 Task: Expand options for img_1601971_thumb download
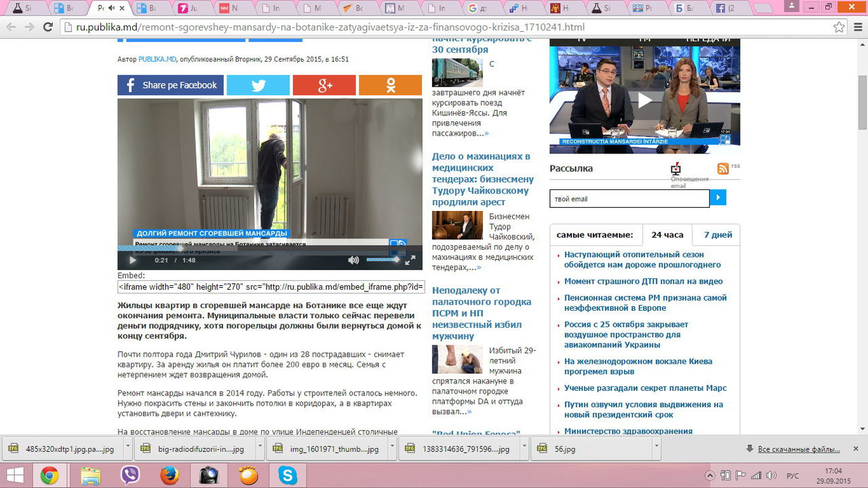tap(391, 449)
